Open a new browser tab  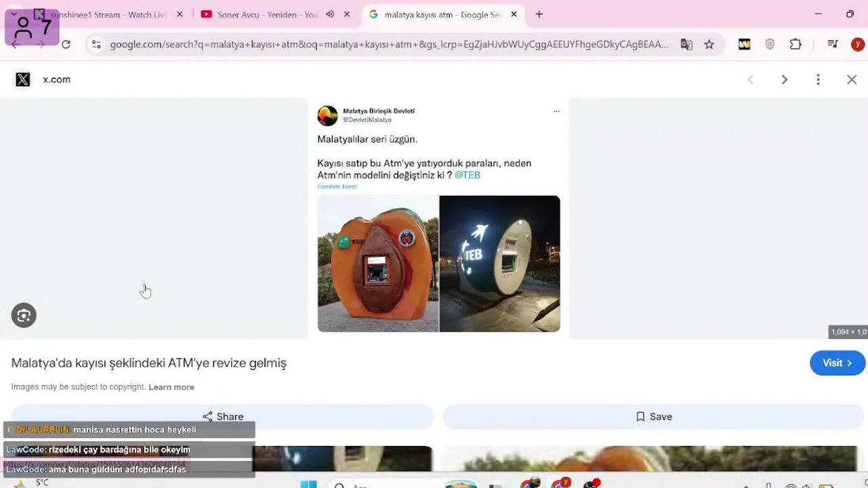(x=539, y=14)
